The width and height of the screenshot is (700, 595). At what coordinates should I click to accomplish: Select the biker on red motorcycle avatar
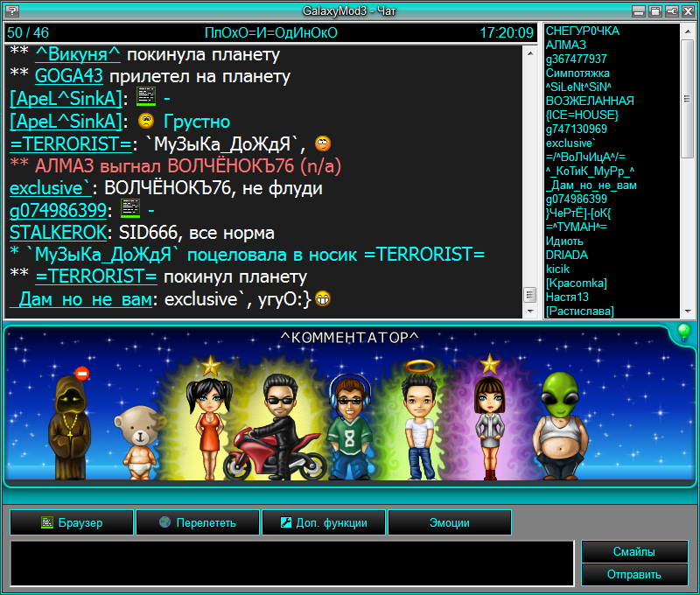276,428
